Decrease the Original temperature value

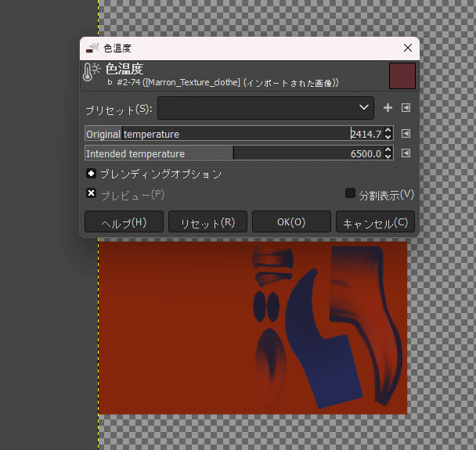[x=388, y=137]
